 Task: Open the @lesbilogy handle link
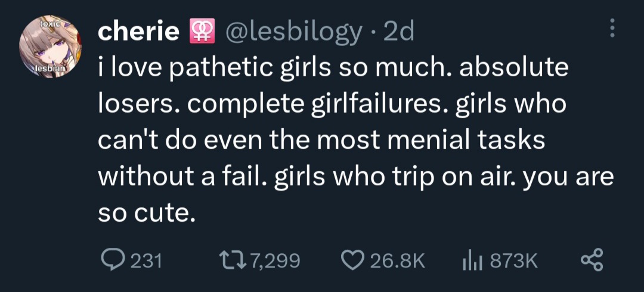click(293, 32)
